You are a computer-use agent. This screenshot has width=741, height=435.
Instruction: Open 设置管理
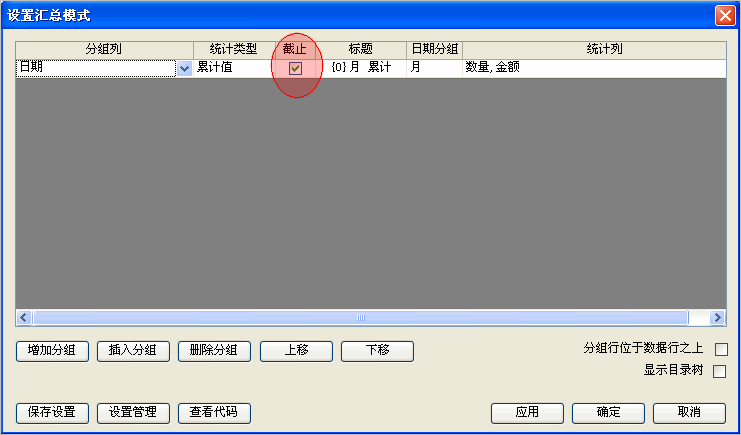click(x=133, y=412)
